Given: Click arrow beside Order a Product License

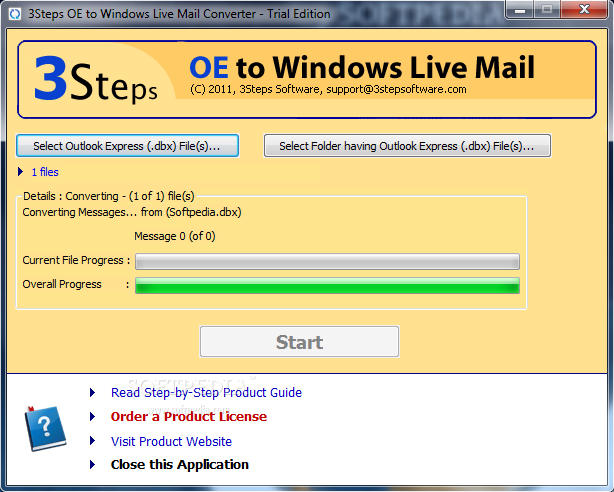Looking at the screenshot, I should point(92,416).
